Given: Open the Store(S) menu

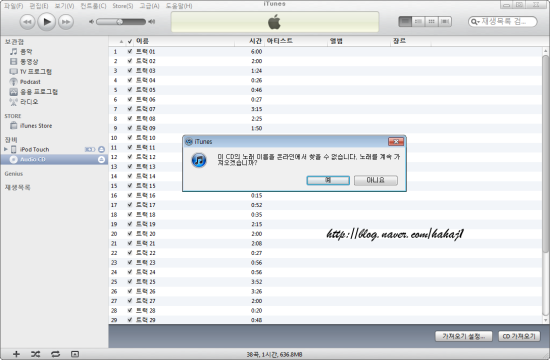Looking at the screenshot, I should coord(123,6).
